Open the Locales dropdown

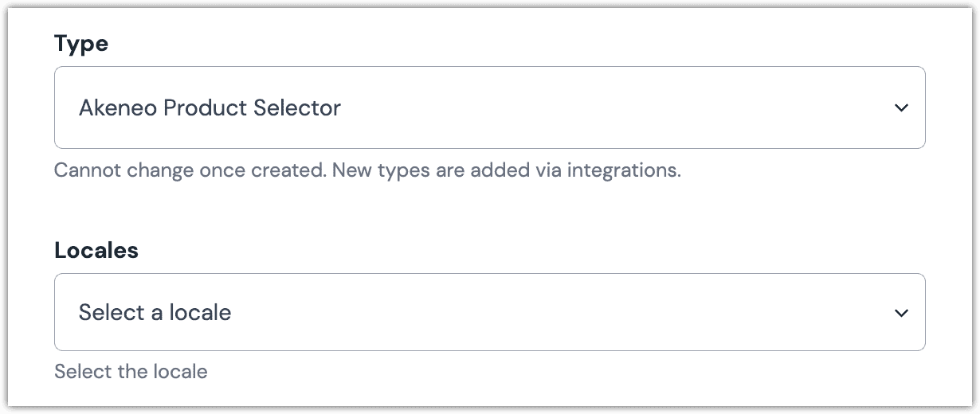(489, 313)
